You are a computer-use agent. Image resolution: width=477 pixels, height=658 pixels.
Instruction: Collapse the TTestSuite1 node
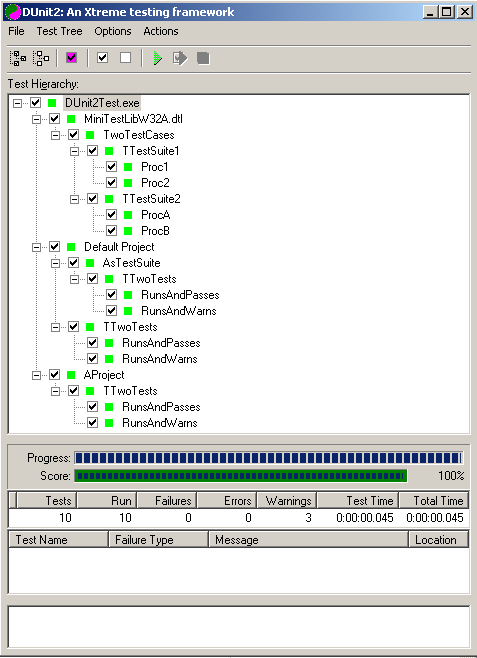74,151
